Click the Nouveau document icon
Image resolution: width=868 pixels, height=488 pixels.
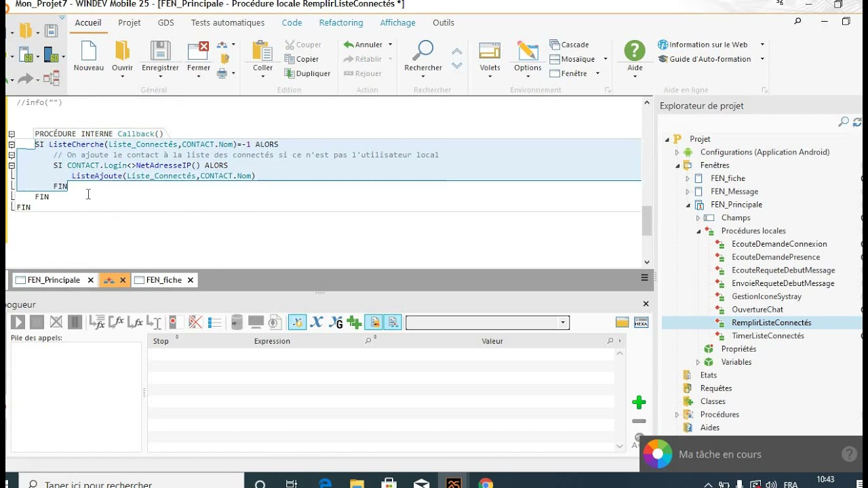(89, 51)
